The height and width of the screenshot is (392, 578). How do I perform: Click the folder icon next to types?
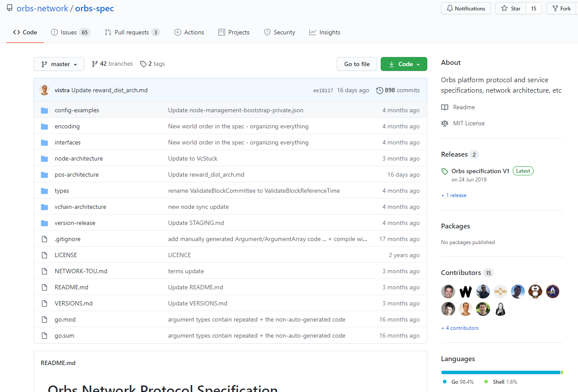coord(44,191)
